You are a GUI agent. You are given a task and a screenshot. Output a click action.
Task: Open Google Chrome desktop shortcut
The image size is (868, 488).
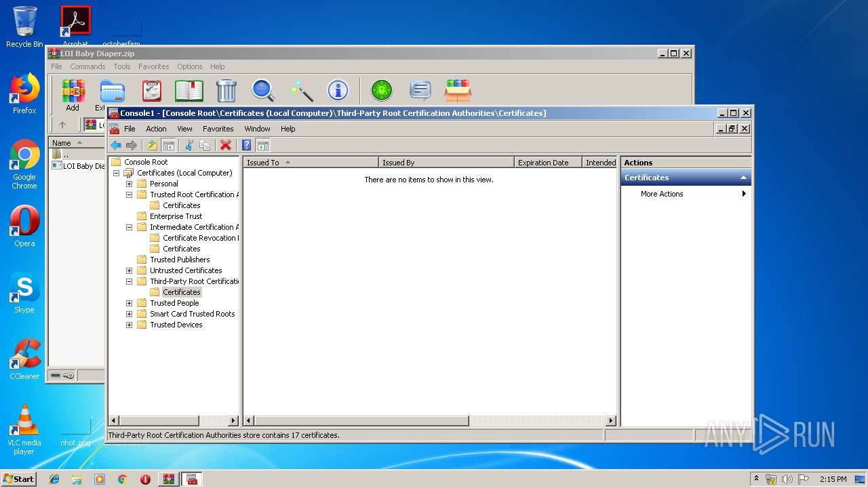point(24,165)
